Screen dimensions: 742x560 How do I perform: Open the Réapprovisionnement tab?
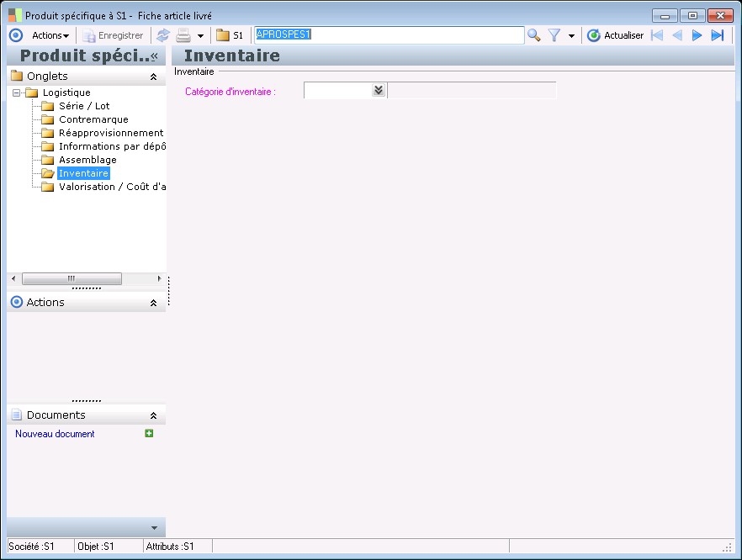click(111, 133)
